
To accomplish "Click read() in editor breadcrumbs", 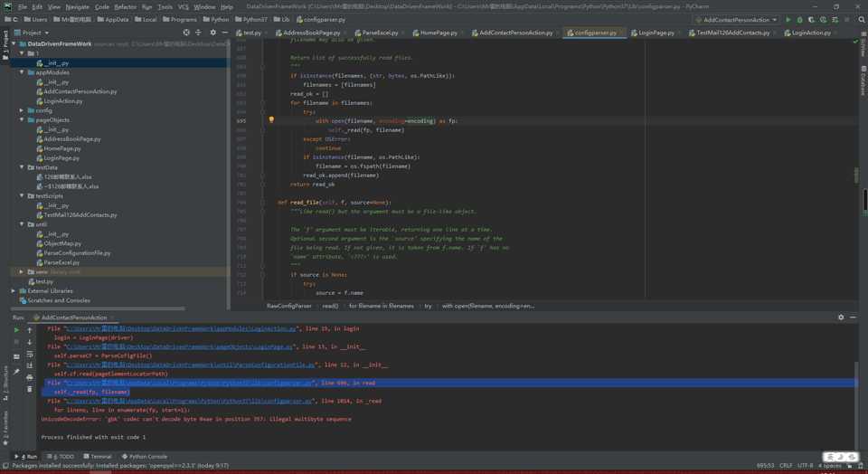I will [330, 306].
